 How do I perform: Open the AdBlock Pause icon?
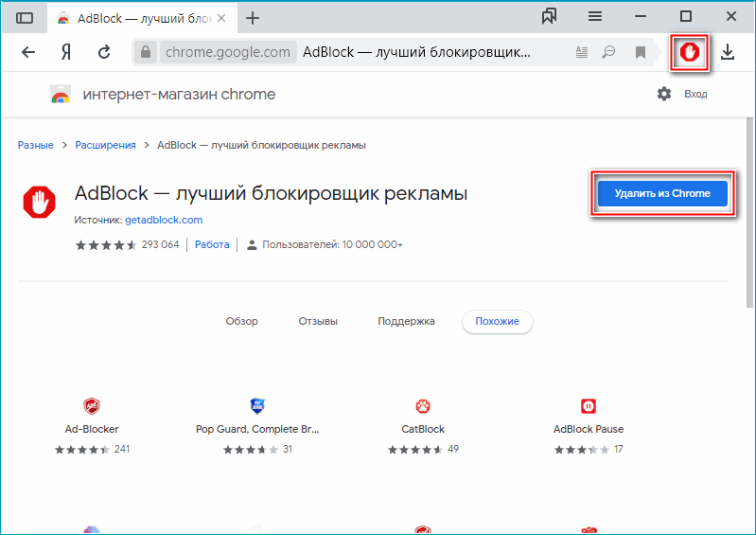[589, 406]
